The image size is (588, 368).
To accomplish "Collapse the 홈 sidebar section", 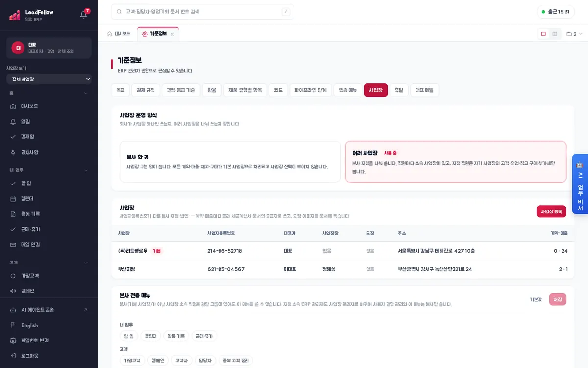I will point(49,93).
